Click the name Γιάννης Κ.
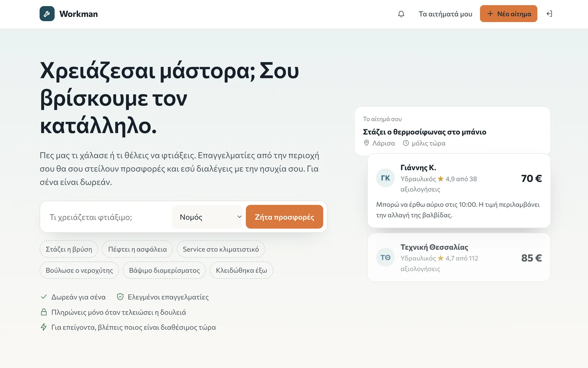 (418, 167)
